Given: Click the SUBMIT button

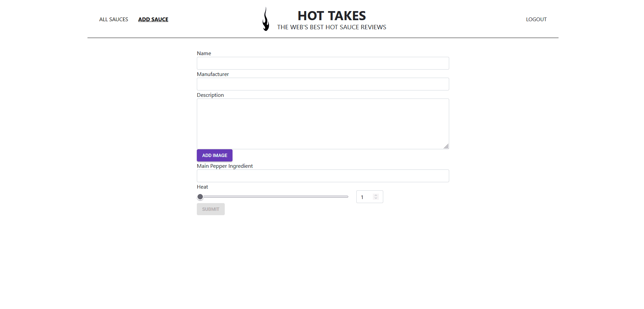Looking at the screenshot, I should pyautogui.click(x=210, y=209).
